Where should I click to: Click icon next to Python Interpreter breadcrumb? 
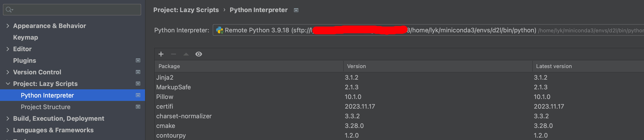pos(296,10)
